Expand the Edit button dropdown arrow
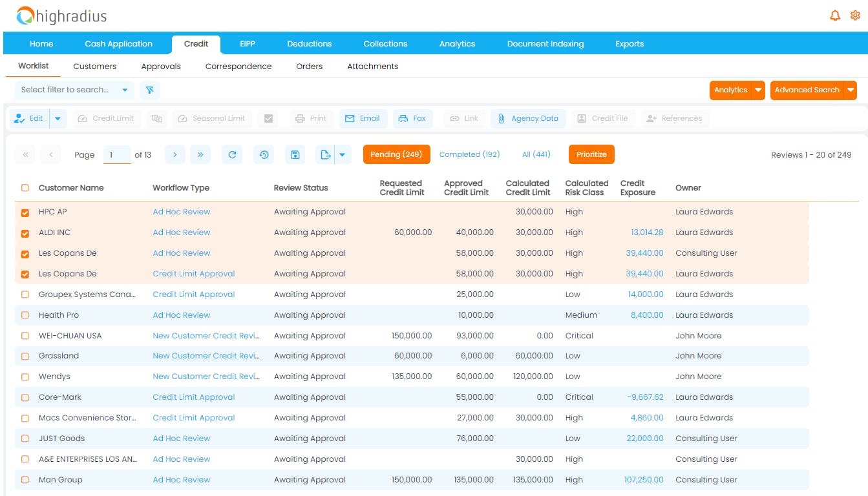 [58, 118]
